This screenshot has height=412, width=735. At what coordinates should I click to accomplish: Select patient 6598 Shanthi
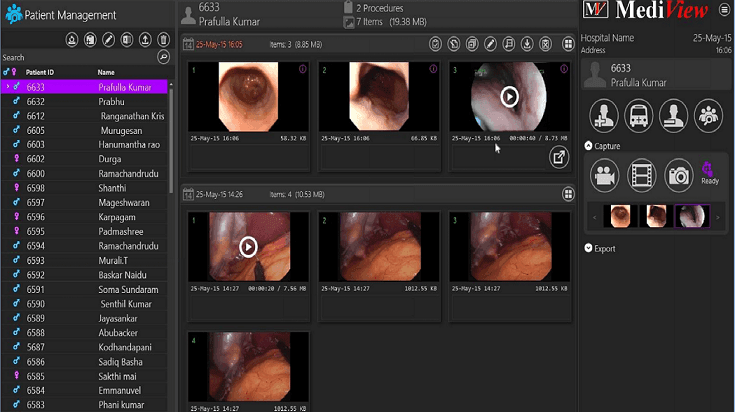point(84,188)
